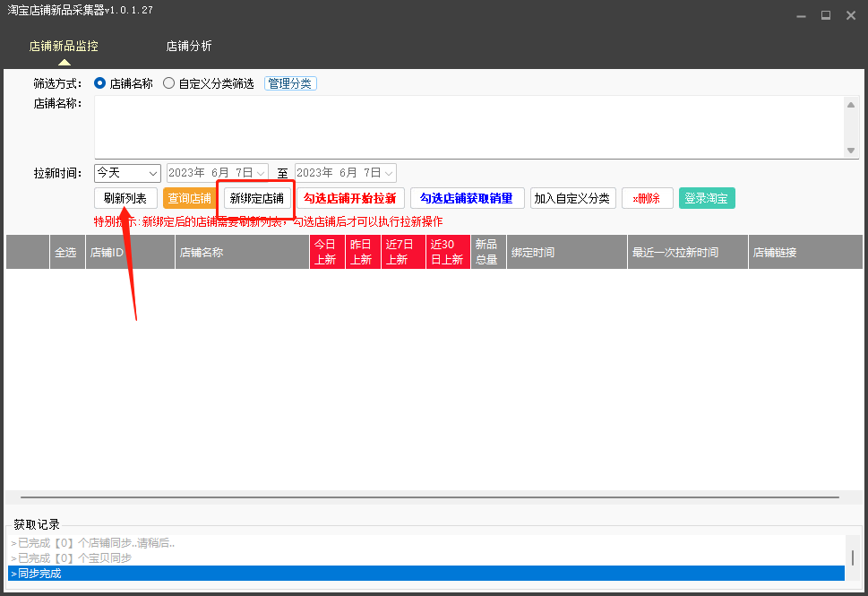The image size is (868, 596).
Task: Click 勾选店铺获取销量 button
Action: click(x=467, y=198)
